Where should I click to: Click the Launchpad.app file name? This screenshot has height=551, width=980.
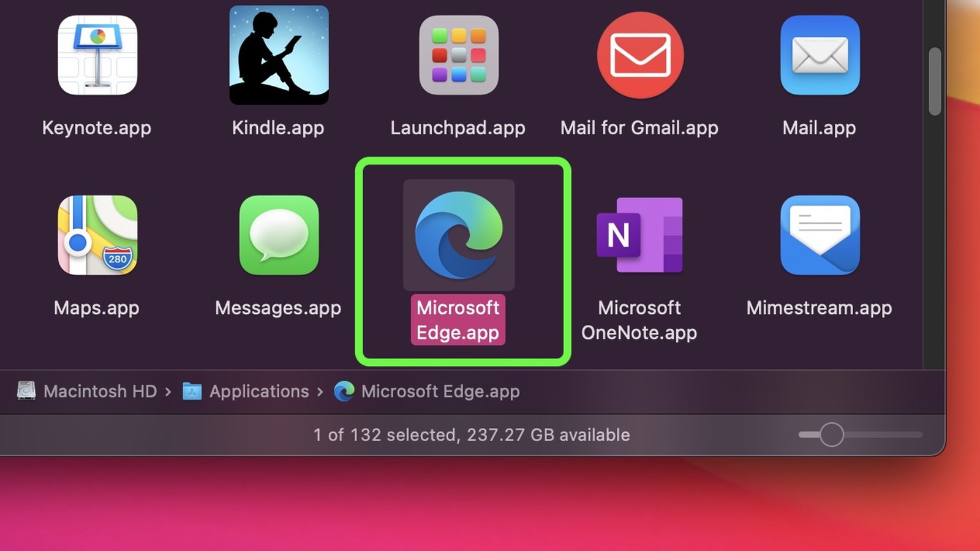(x=458, y=128)
